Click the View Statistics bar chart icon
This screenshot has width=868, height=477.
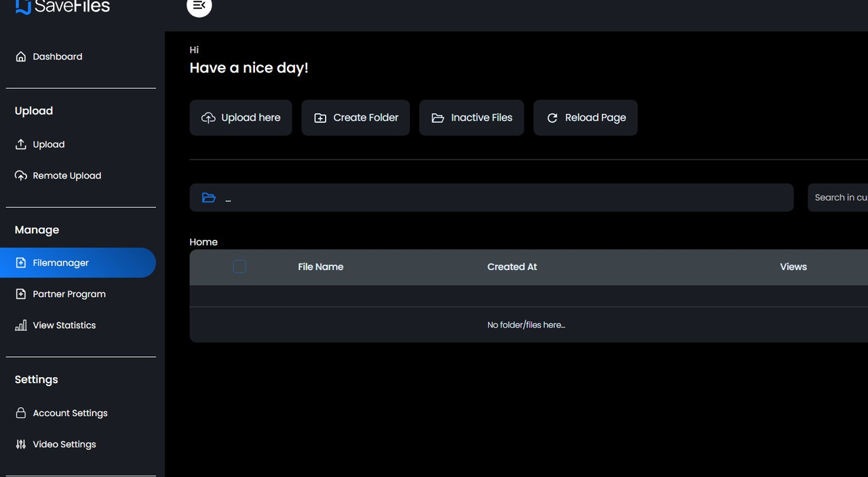21,326
